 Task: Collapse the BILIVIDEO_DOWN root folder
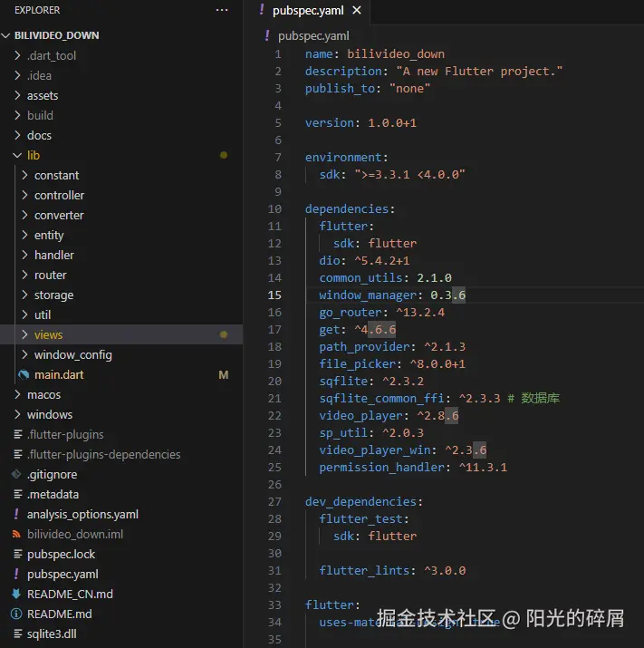(x=56, y=35)
